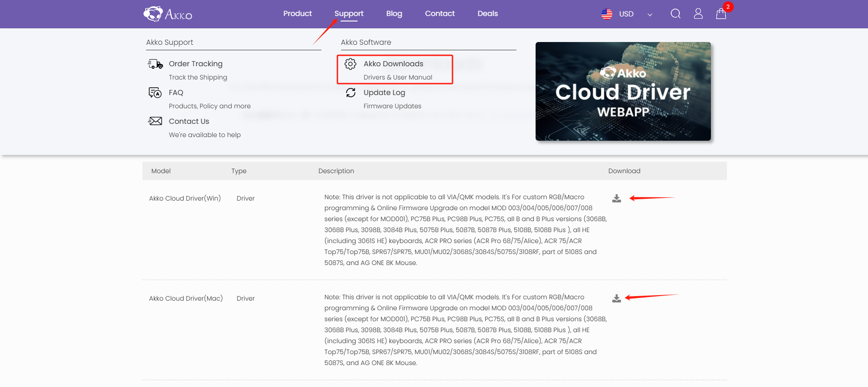Image resolution: width=868 pixels, height=387 pixels.
Task: Click the Akko Downloads gear icon
Action: coord(350,64)
